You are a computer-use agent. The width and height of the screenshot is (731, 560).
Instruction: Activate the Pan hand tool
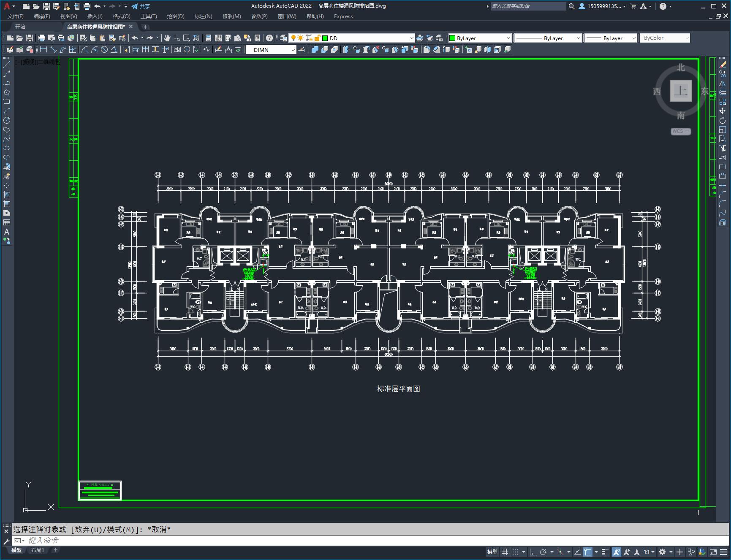(167, 38)
